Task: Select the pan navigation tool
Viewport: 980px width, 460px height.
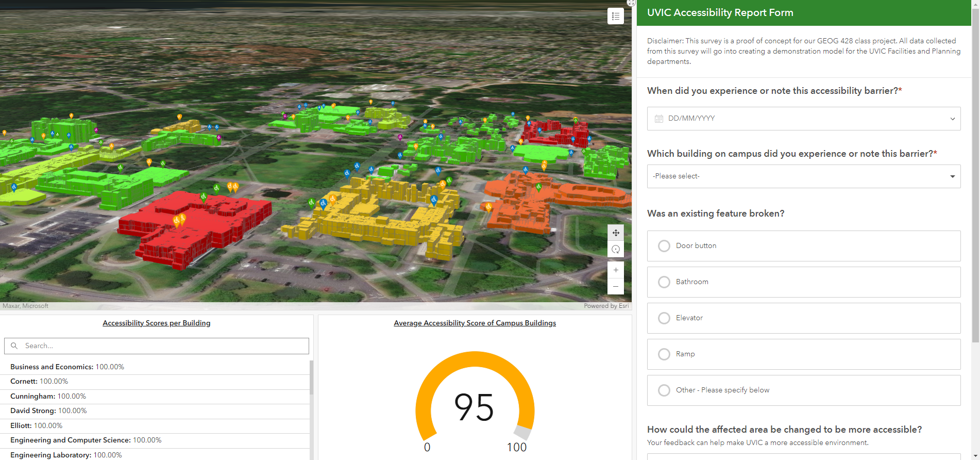Action: coord(616,233)
